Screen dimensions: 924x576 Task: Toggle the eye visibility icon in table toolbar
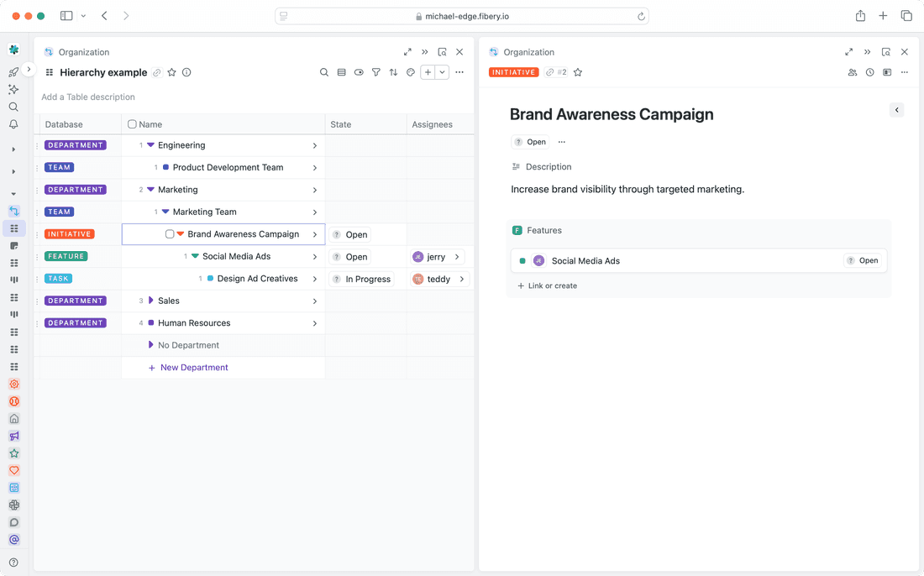point(359,72)
